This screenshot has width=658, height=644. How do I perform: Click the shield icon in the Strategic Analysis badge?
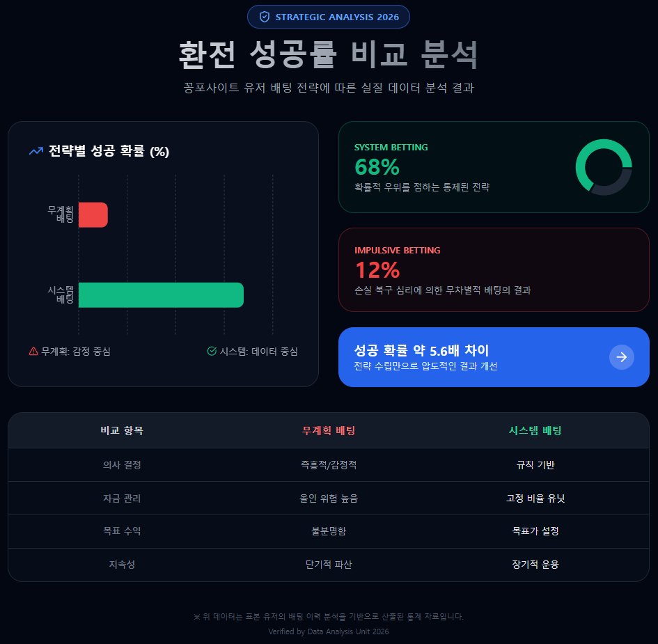[x=265, y=17]
